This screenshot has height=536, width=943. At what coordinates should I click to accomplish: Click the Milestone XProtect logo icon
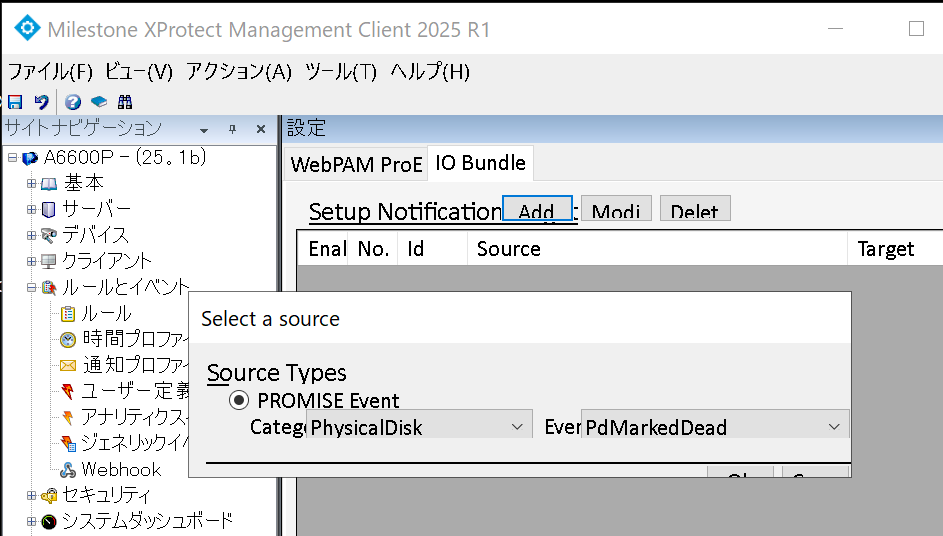[x=27, y=28]
